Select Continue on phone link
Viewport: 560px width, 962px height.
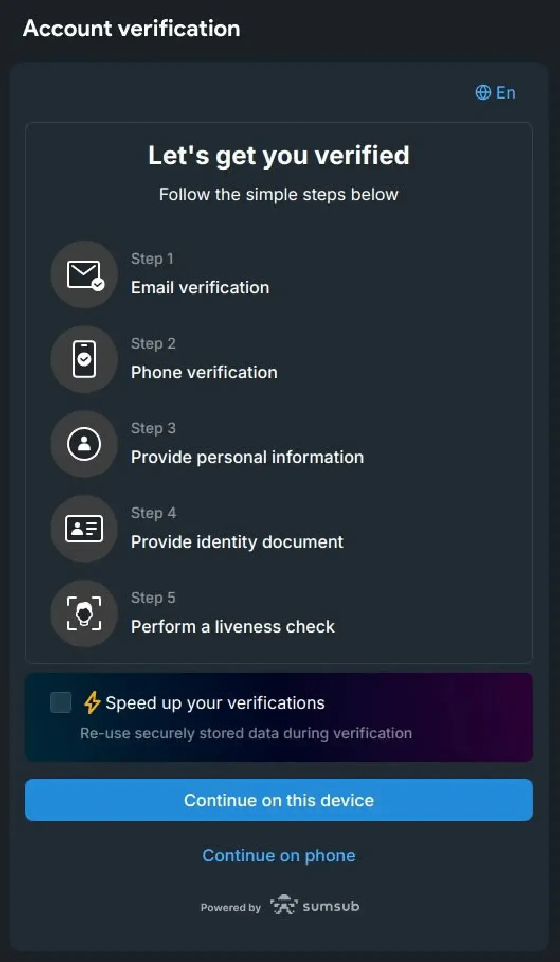tap(279, 855)
